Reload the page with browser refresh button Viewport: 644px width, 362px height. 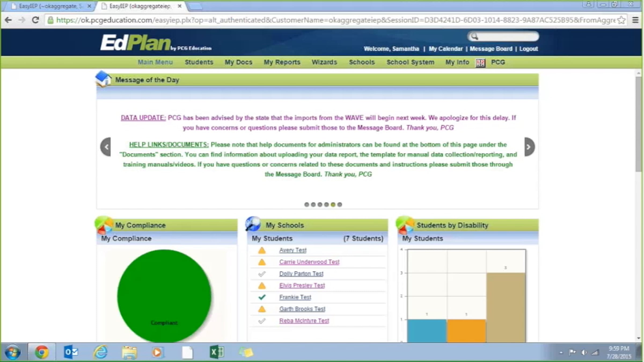click(35, 20)
